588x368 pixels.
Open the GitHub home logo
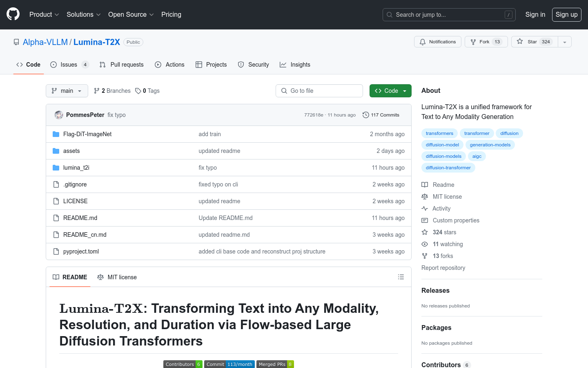tap(13, 14)
